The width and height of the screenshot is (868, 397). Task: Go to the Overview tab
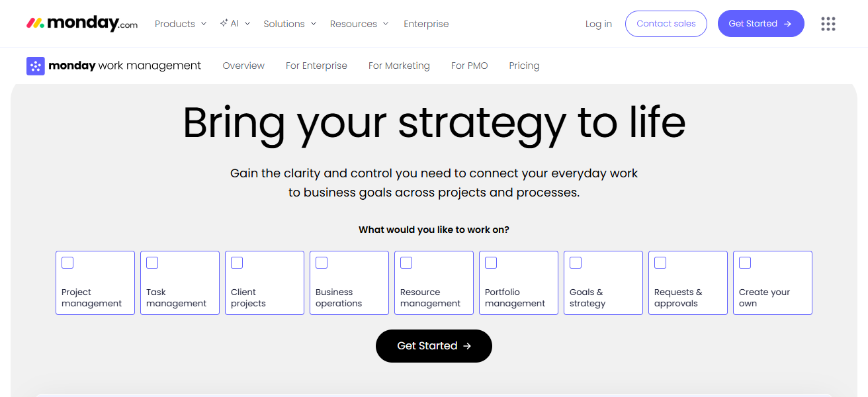[243, 66]
